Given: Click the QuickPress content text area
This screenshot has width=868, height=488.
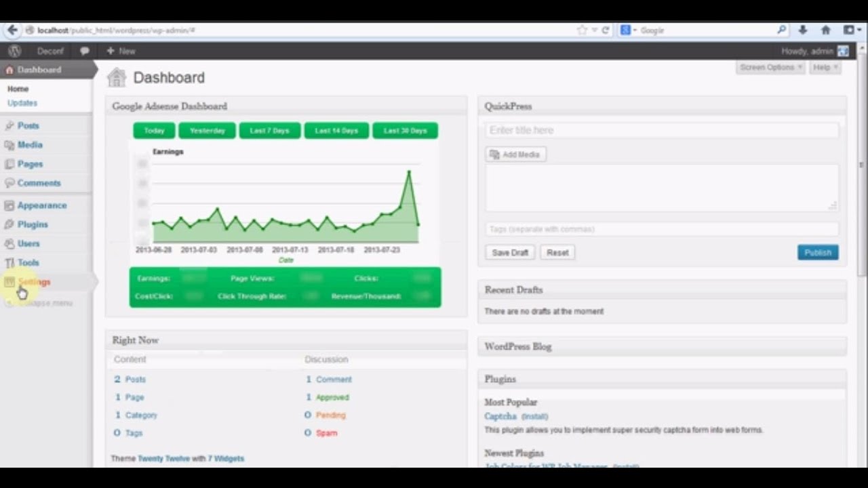Looking at the screenshot, I should (x=662, y=188).
